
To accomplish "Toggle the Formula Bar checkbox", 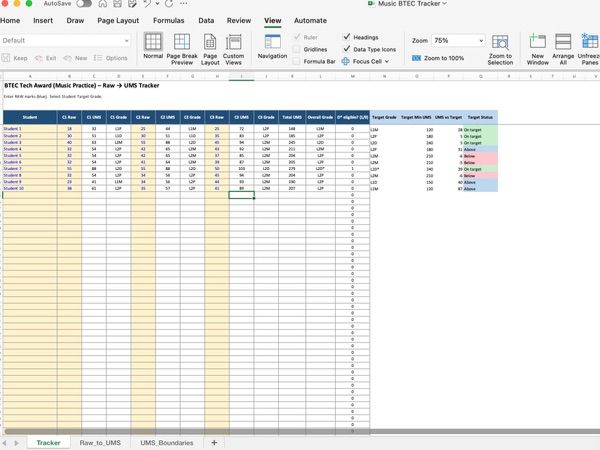I will click(x=297, y=61).
